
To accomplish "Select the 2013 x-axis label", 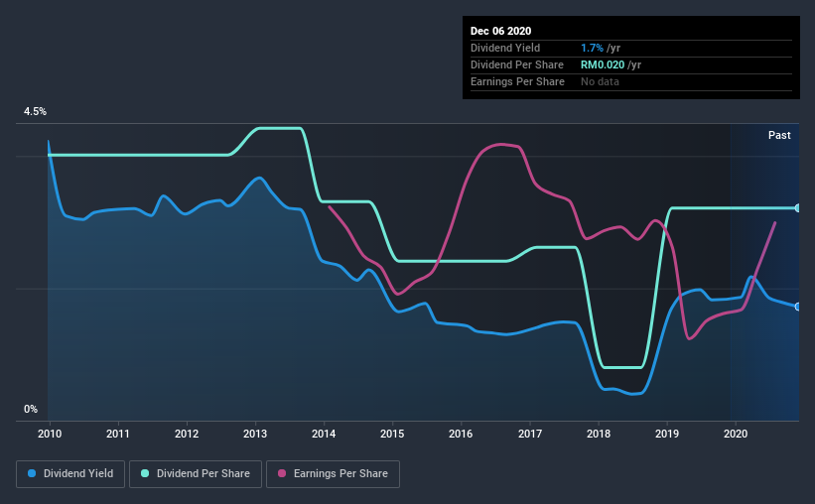I will pyautogui.click(x=255, y=434).
